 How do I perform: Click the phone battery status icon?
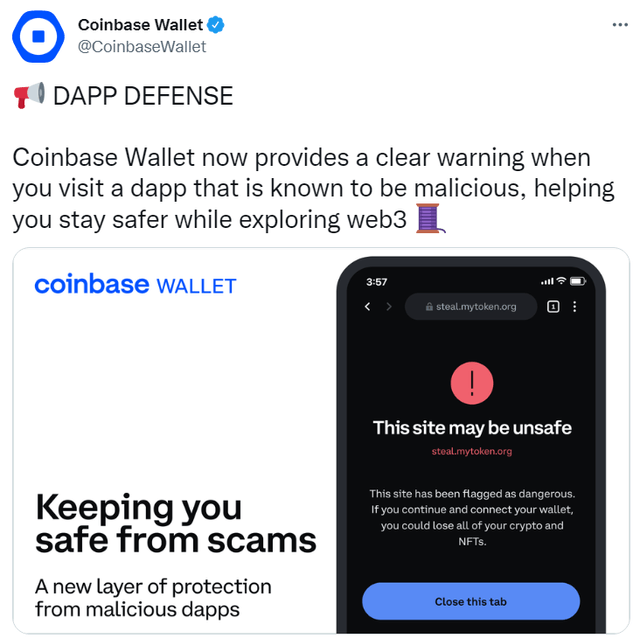pos(578,281)
